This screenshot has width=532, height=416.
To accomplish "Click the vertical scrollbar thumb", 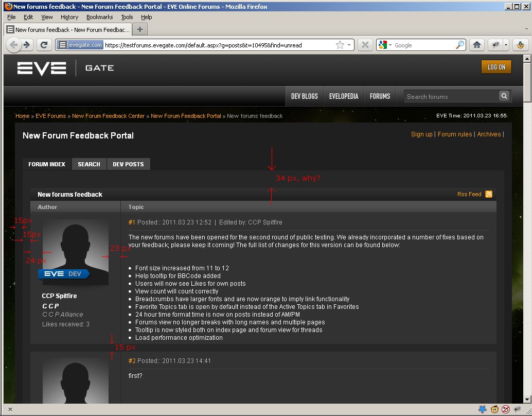I will [527, 82].
